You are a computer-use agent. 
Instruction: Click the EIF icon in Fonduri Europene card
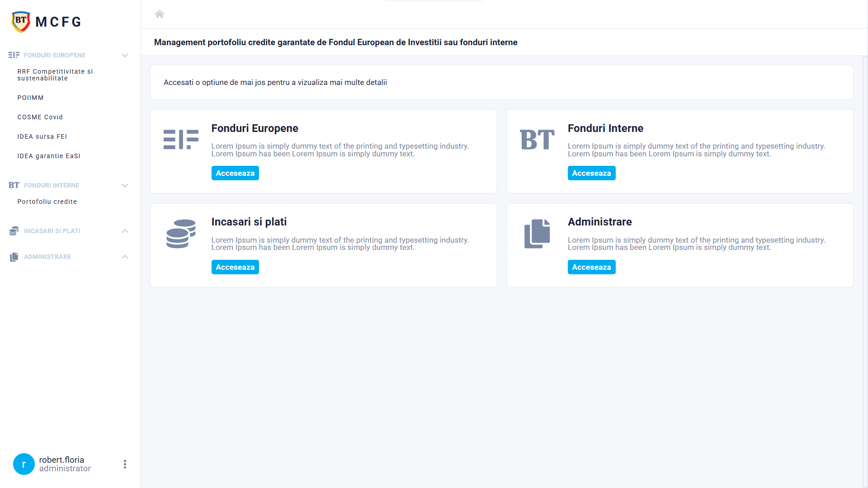181,139
